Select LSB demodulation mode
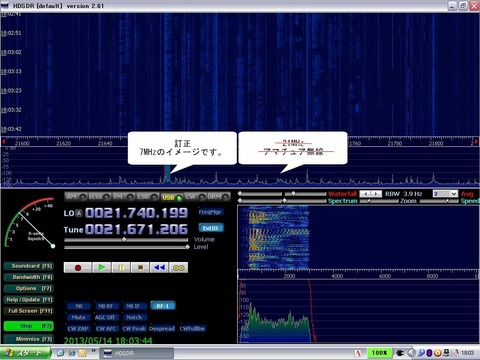Image resolution: width=480 pixels, height=360 pixels. click(147, 197)
